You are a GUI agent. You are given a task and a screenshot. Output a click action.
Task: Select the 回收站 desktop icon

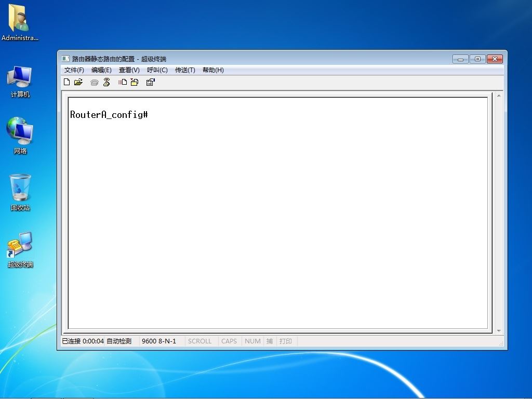tap(20, 192)
